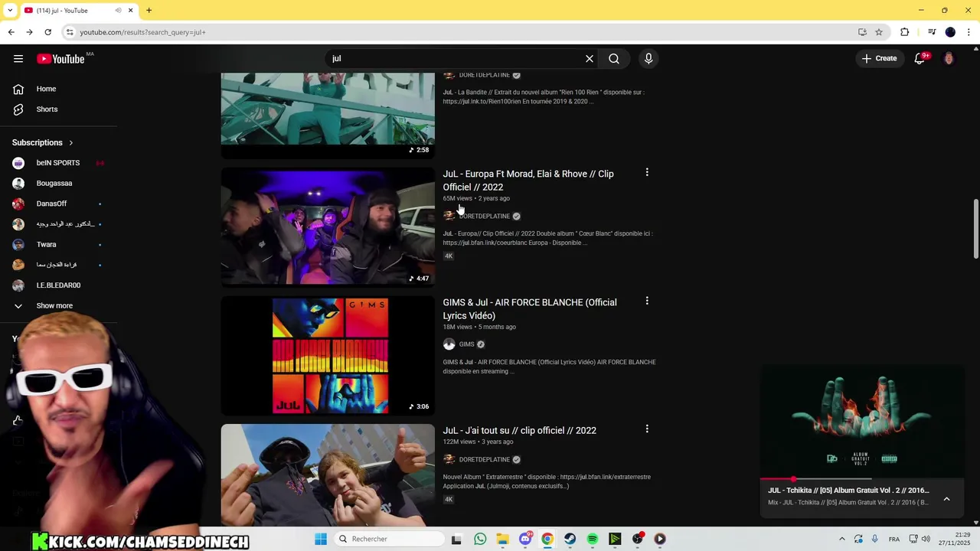Go back in the browser
980x551 pixels.
coord(11,32)
